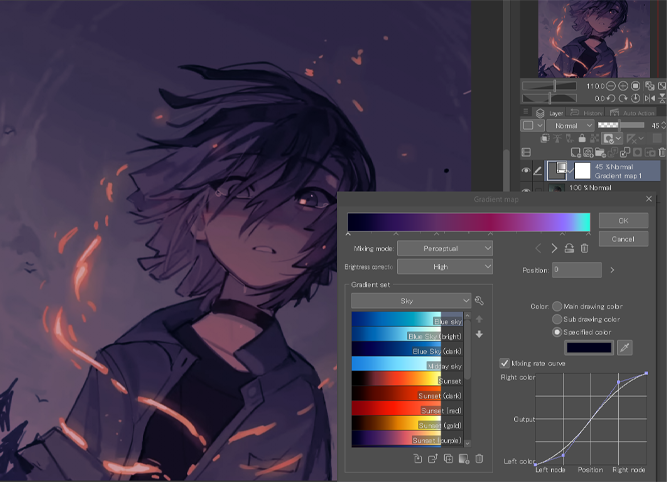Open the Mixing mode Perceptual dropdown
Viewport: 667px width, 482px height.
pyautogui.click(x=445, y=248)
